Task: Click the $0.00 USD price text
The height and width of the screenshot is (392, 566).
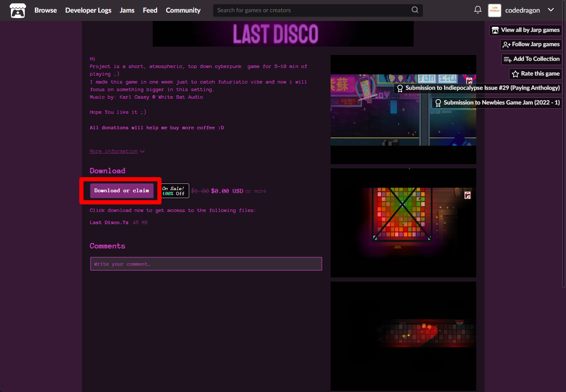Action: pyautogui.click(x=227, y=191)
